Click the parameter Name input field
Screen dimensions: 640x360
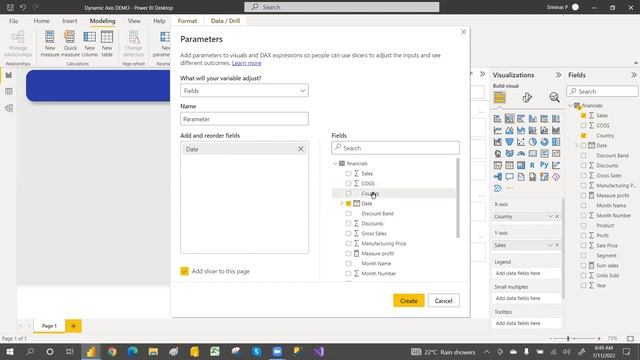click(244, 119)
